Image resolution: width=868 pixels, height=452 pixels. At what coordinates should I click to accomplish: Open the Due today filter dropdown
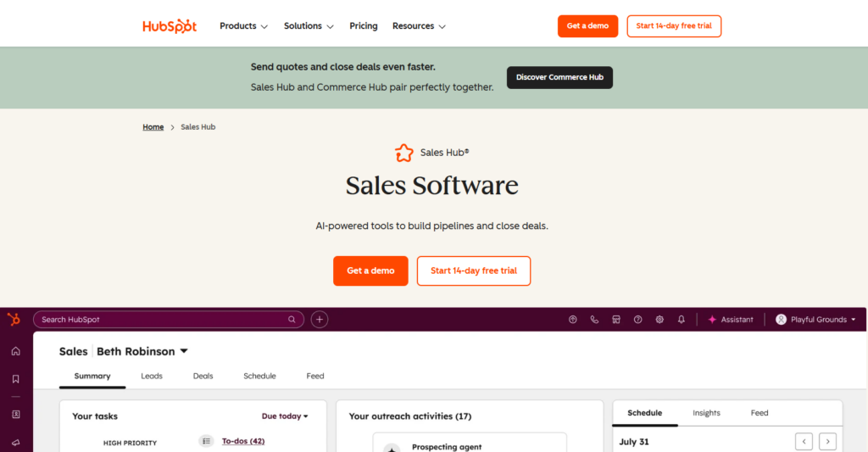coord(285,416)
